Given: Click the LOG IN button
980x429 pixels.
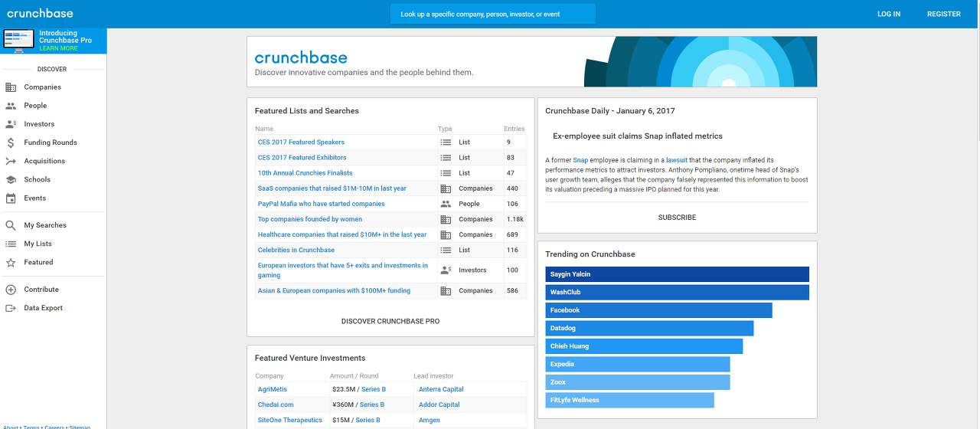Looking at the screenshot, I should 889,14.
